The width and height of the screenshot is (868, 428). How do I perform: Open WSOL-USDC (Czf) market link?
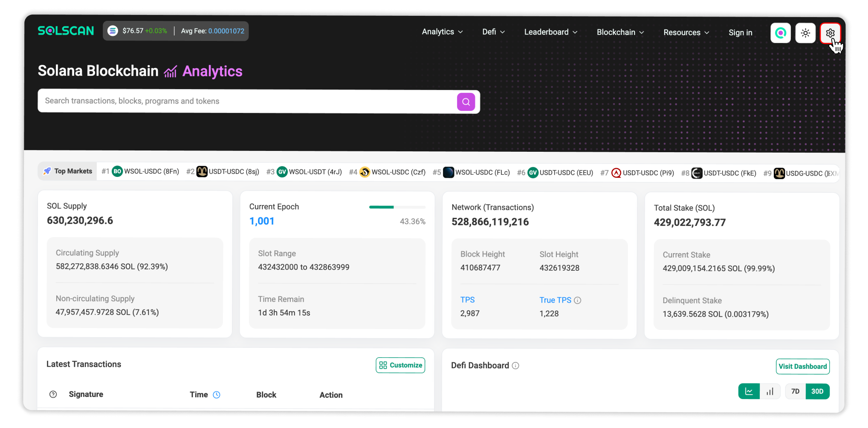coord(399,172)
